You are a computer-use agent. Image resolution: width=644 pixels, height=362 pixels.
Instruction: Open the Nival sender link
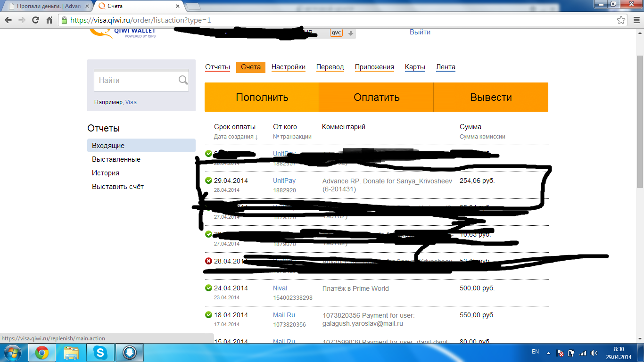click(x=280, y=288)
